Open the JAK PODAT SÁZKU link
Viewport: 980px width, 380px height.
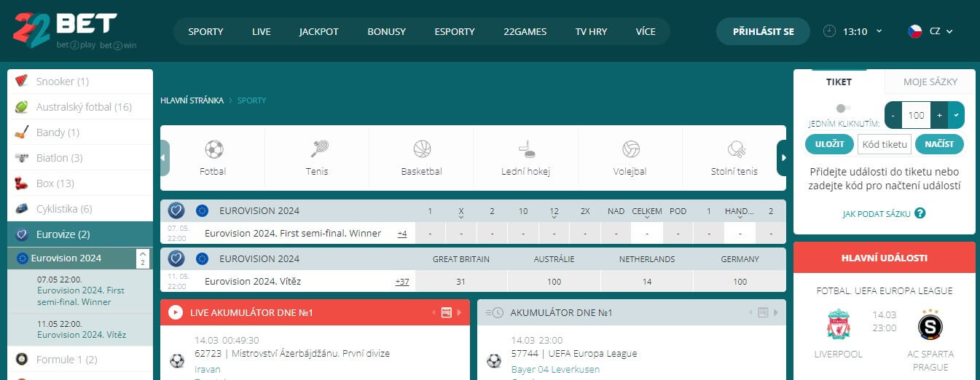876,214
